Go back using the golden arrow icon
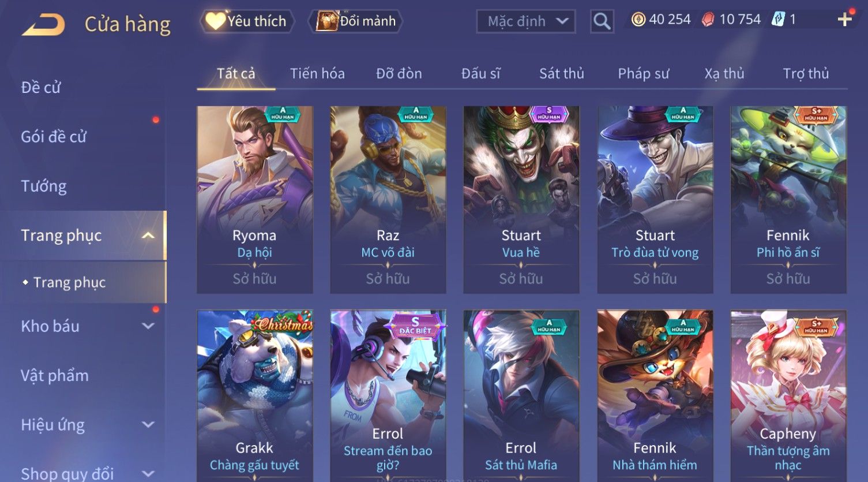The width and height of the screenshot is (868, 482). point(43,24)
